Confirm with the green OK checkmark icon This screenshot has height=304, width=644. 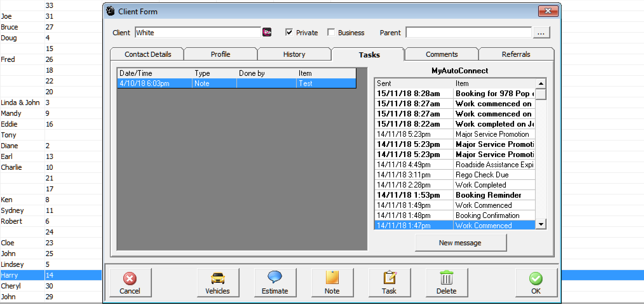[x=536, y=283]
